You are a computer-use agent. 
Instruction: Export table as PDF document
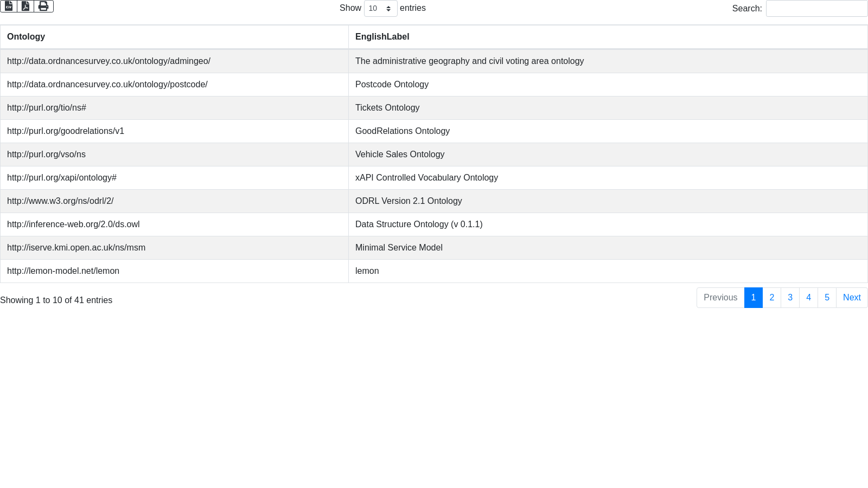(25, 6)
